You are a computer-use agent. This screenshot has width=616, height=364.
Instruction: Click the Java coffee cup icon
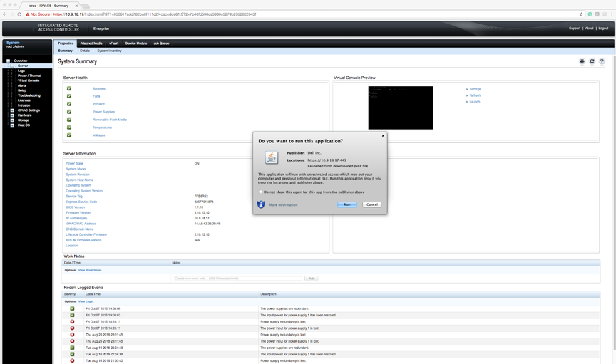(271, 157)
